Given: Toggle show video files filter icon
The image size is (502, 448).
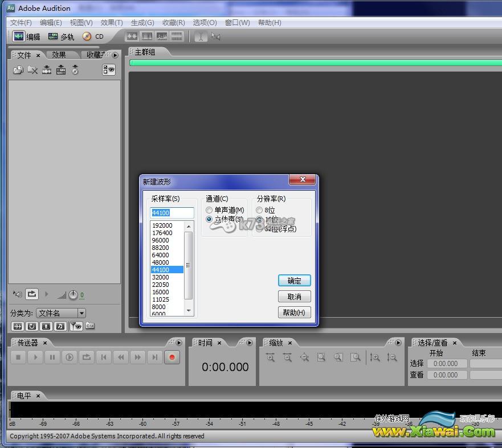Looking at the screenshot, I should [x=46, y=326].
